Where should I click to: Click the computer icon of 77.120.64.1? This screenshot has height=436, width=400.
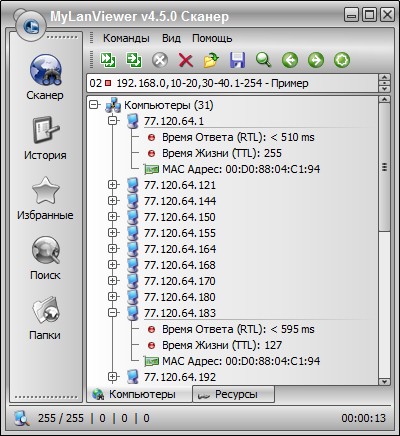[133, 121]
